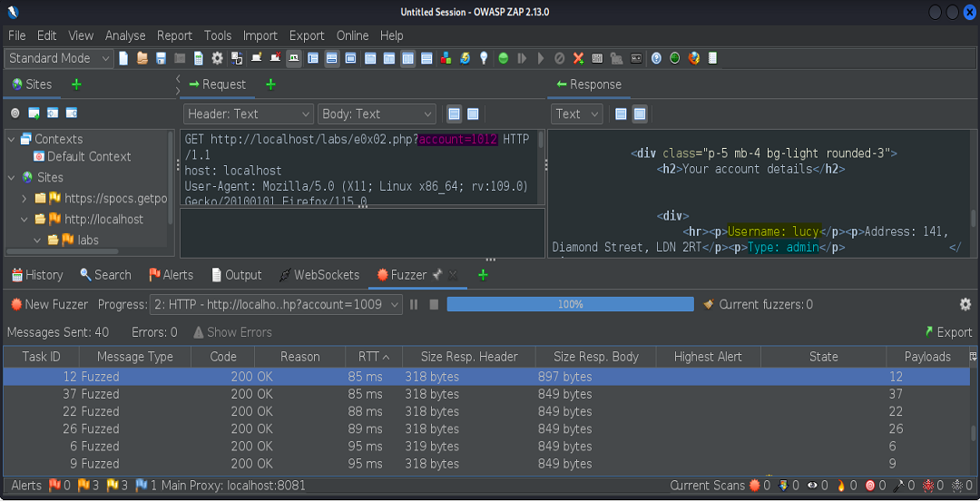This screenshot has width=980, height=502.
Task: Toggle the pin on the Fuzzer tab
Action: coord(437,274)
